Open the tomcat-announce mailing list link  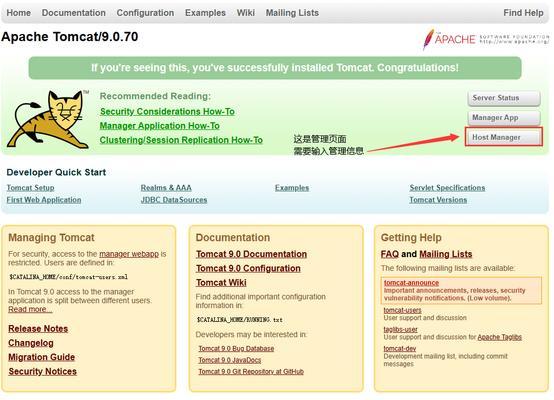411,283
